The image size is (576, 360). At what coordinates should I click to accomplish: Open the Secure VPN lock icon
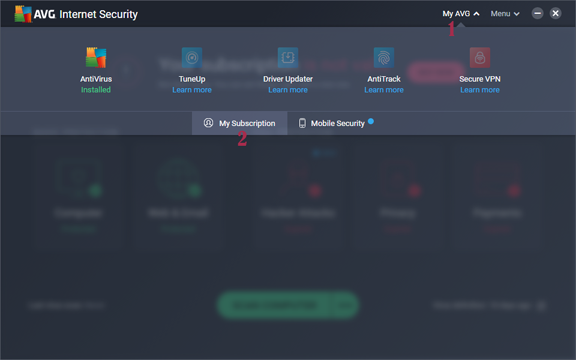click(x=480, y=57)
